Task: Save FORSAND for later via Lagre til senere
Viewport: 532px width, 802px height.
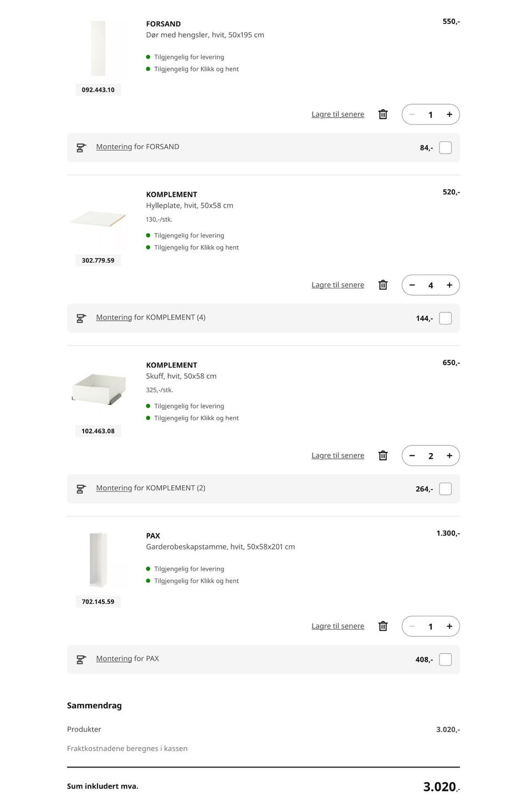Action: tap(337, 114)
